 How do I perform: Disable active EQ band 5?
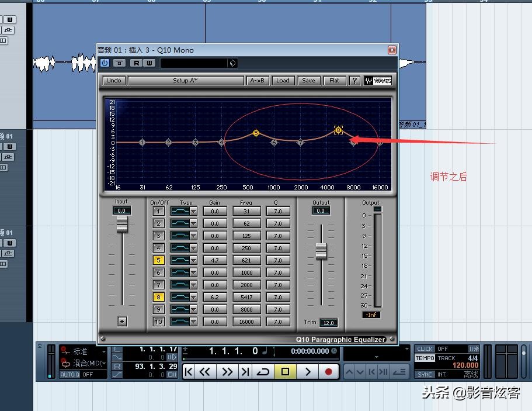(x=158, y=261)
